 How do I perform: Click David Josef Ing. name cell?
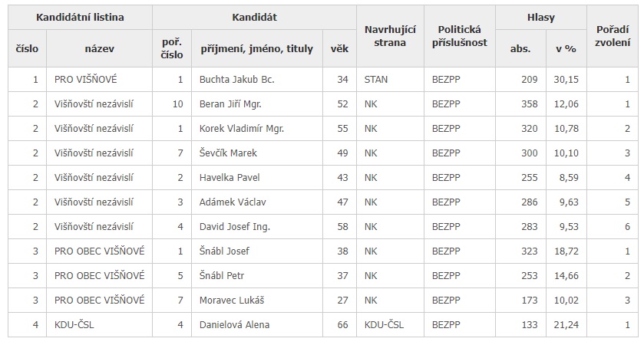(257, 227)
